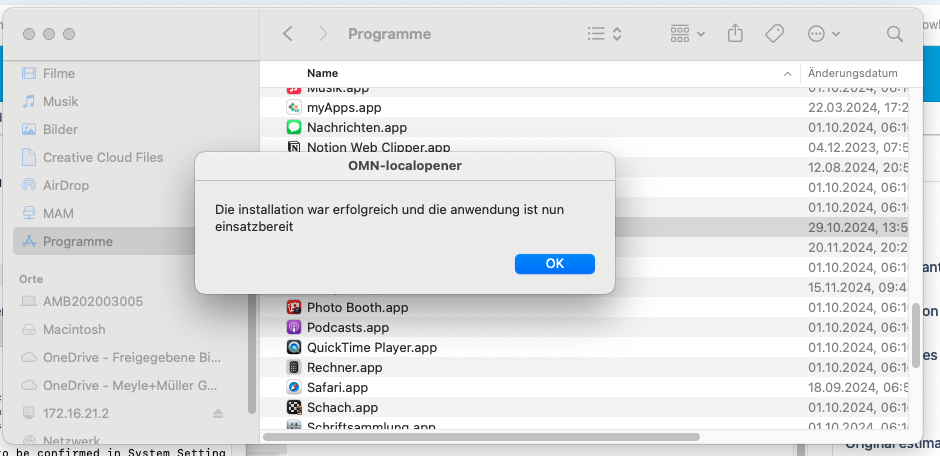Click the 29.10.2024 date in highlighted row
940x456 pixels.
858,228
